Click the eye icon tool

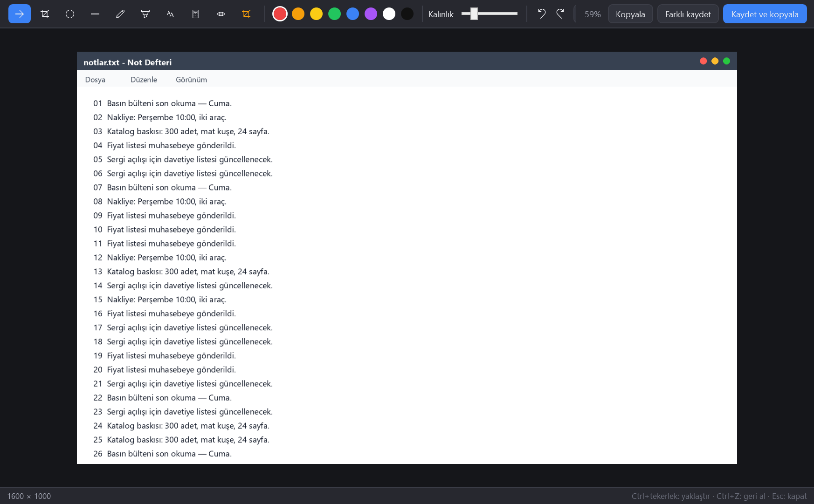[221, 14]
